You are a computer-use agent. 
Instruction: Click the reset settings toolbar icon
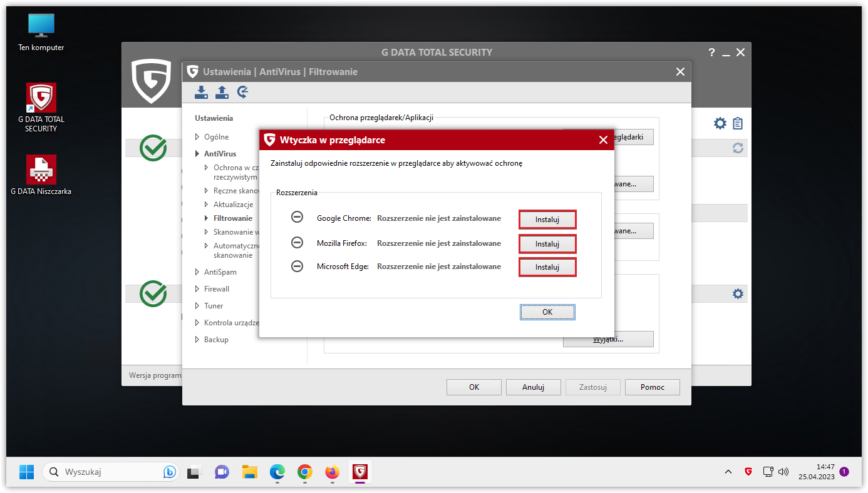[x=243, y=93]
